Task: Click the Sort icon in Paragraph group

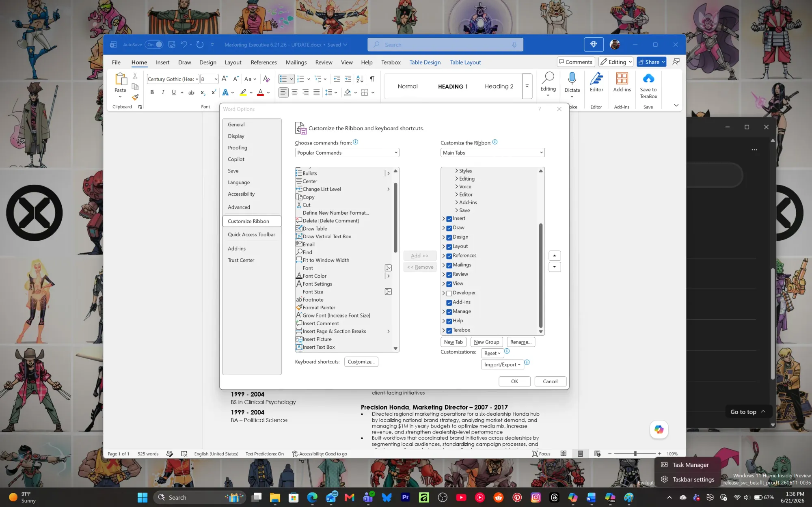Action: 360,79
